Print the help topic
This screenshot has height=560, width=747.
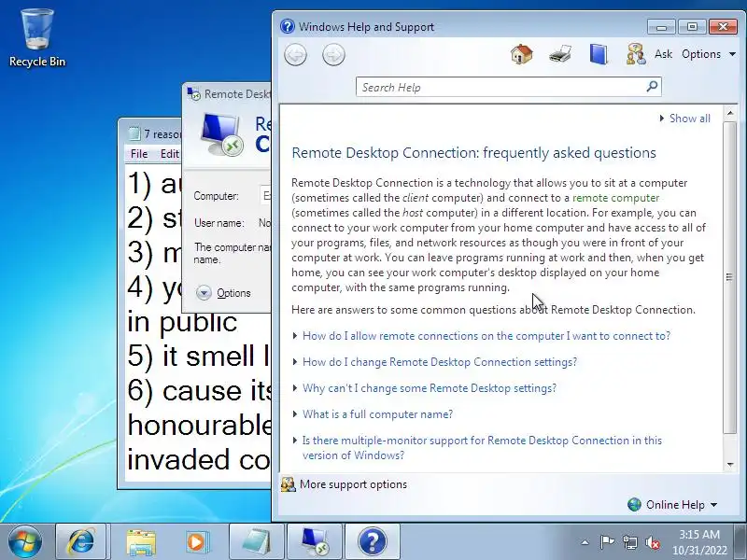tap(560, 54)
